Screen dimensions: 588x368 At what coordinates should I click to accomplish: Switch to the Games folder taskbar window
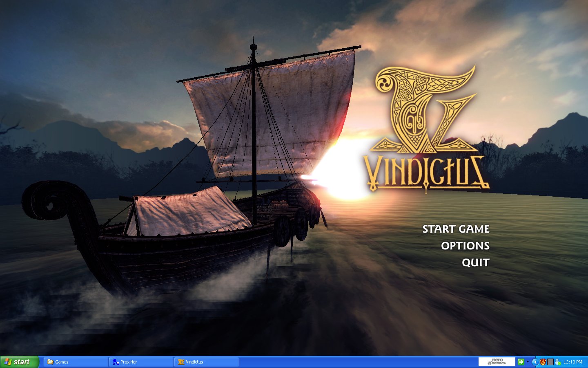pos(76,362)
